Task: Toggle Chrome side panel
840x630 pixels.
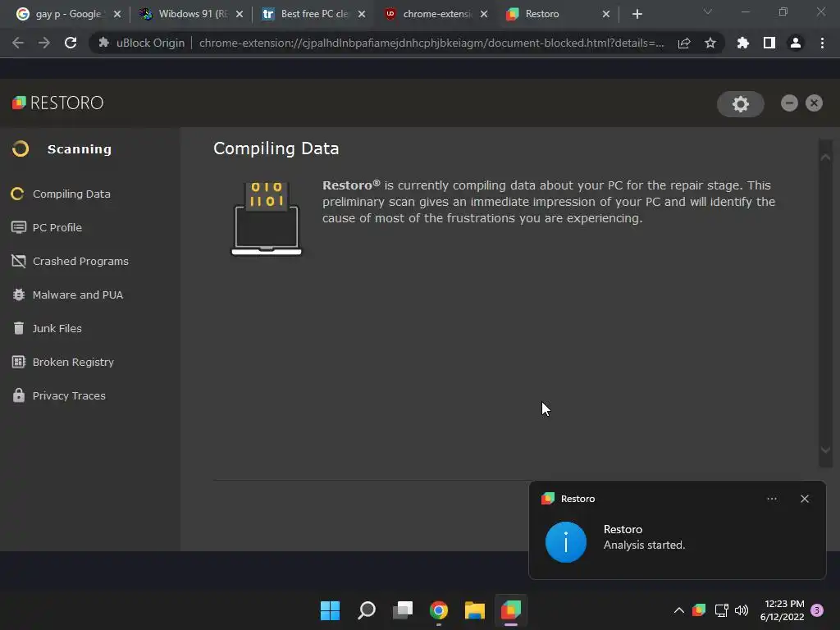Action: click(769, 43)
